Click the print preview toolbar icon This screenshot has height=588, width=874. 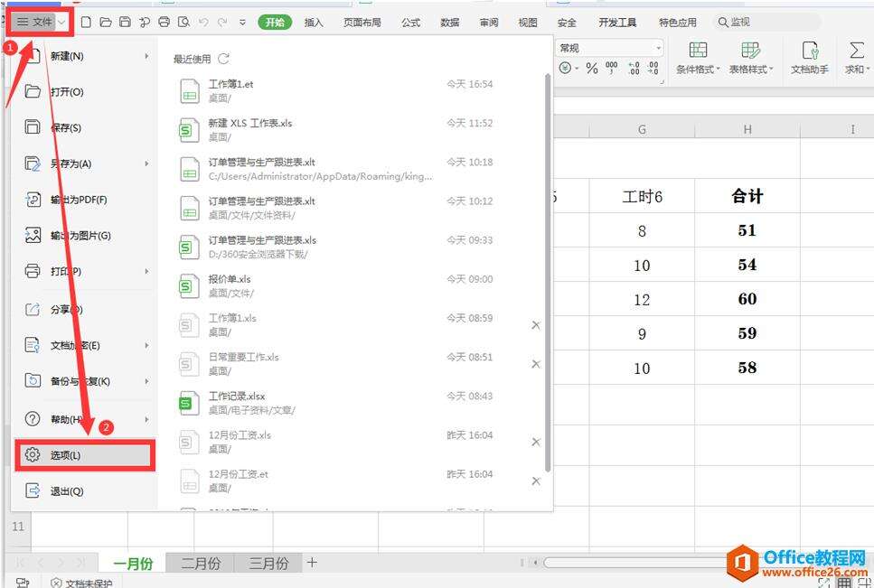coord(183,23)
